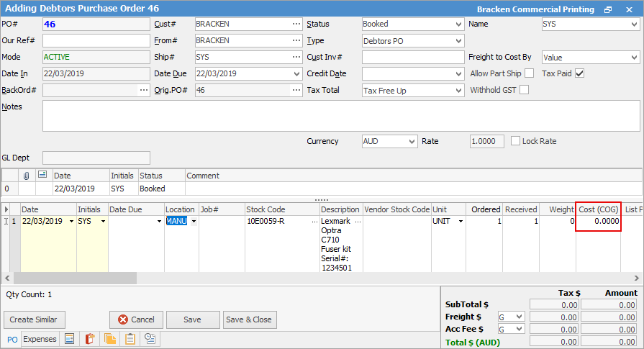The image size is (644, 349).
Task: Open the BackOrd# lookup ellipsis button
Action: 144,90
